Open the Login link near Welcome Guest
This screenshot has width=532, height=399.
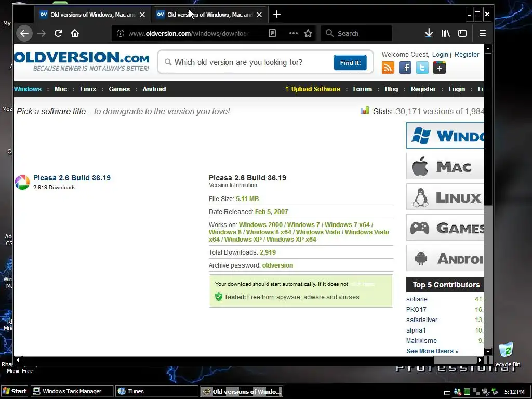(x=440, y=54)
